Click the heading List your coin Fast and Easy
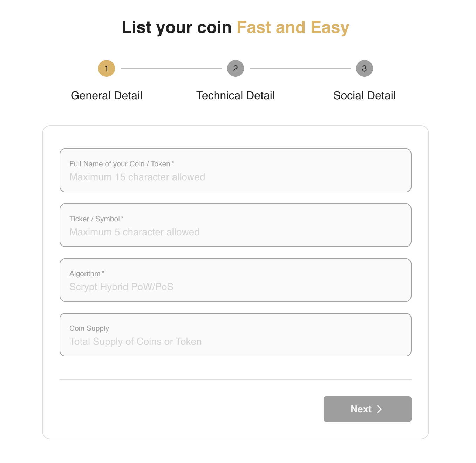Screen dimensions: 476x463 click(x=235, y=27)
